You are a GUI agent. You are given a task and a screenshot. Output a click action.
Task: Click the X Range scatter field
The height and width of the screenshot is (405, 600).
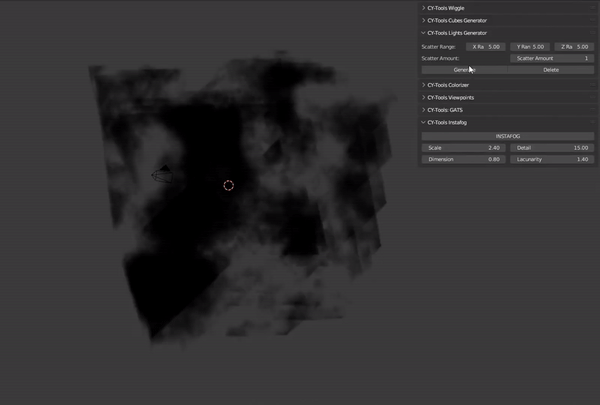pyautogui.click(x=487, y=47)
